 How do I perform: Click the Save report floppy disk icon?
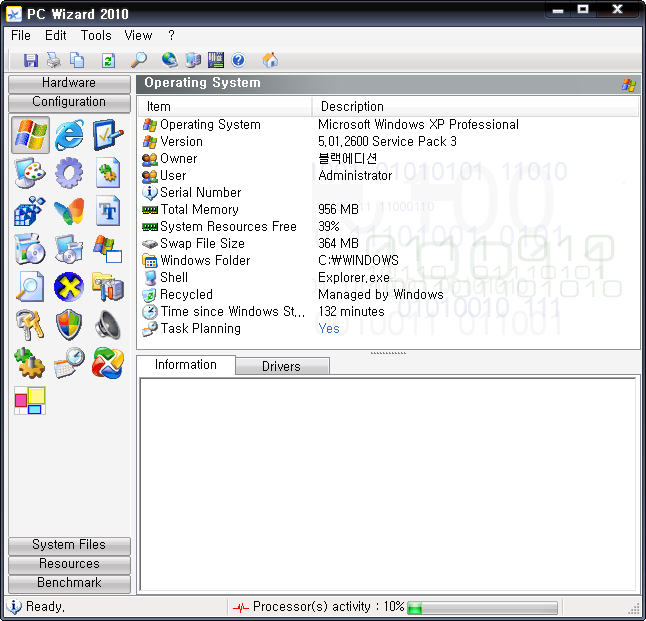coord(30,61)
